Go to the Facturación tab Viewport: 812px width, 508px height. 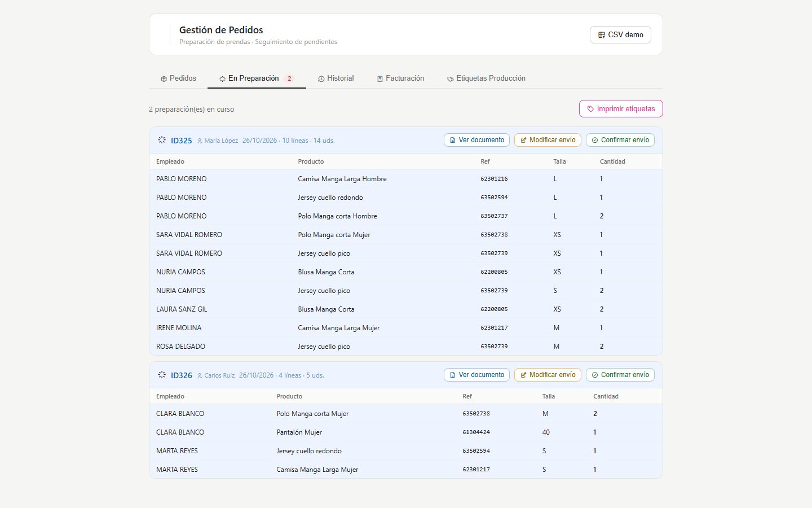[400, 78]
